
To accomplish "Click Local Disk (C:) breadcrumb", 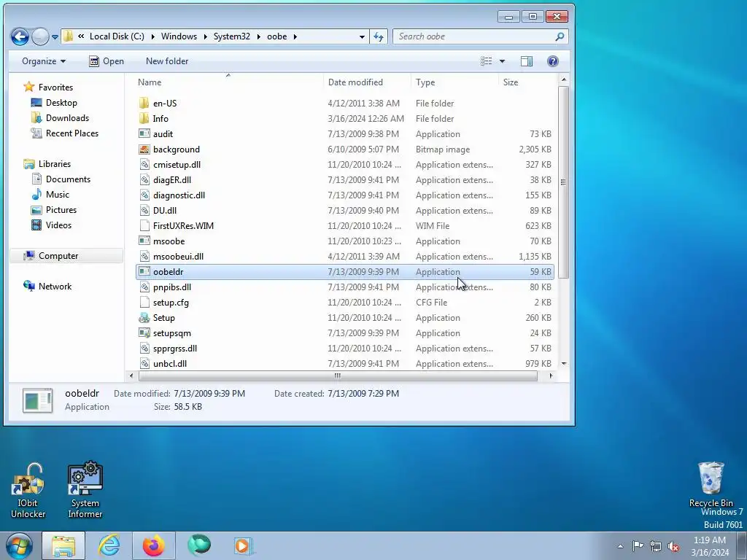I will (x=117, y=36).
